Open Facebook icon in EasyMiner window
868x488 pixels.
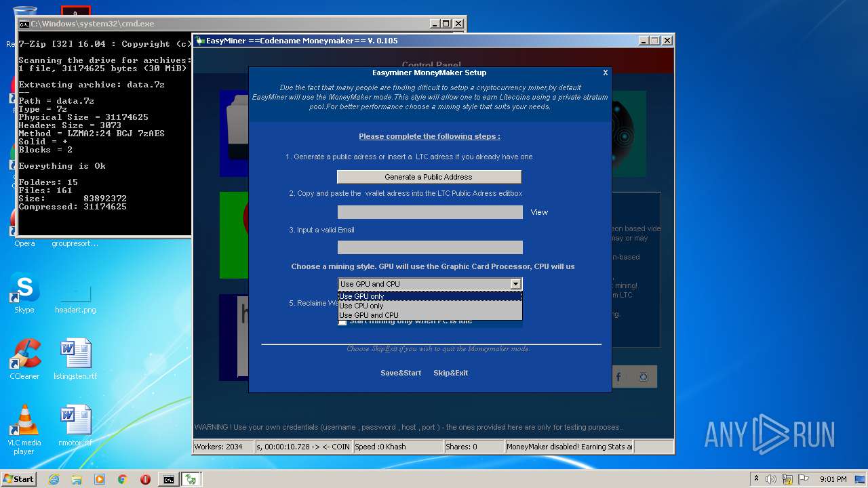618,377
